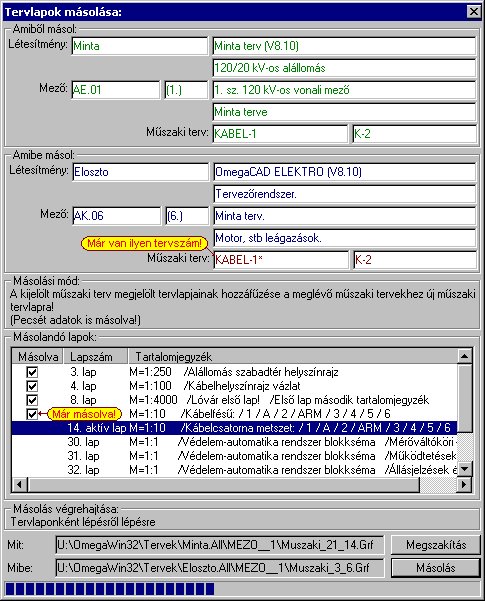Image resolution: width=485 pixels, height=601 pixels.
Task: Click the 'Tervezőrendszer.' field
Action: pos(345,194)
